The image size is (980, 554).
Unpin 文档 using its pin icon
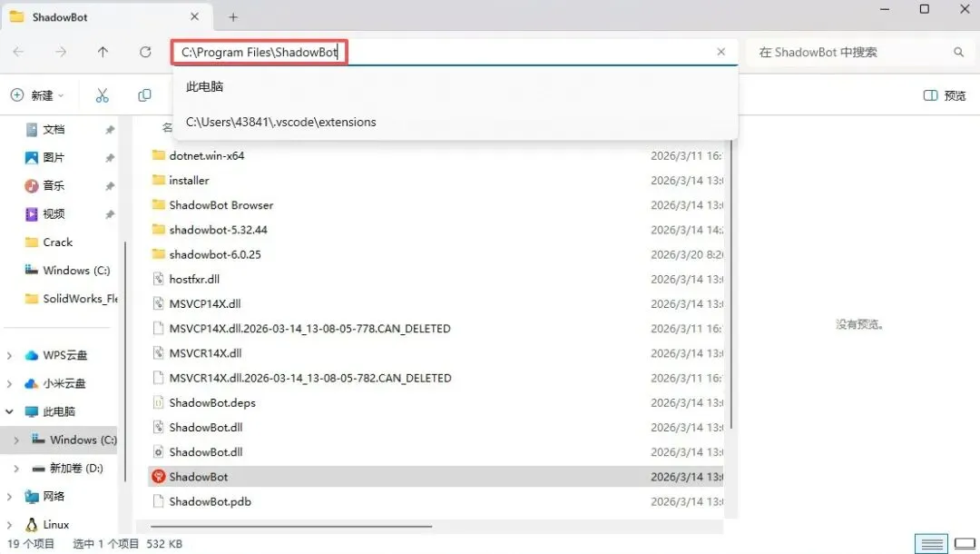coord(110,130)
